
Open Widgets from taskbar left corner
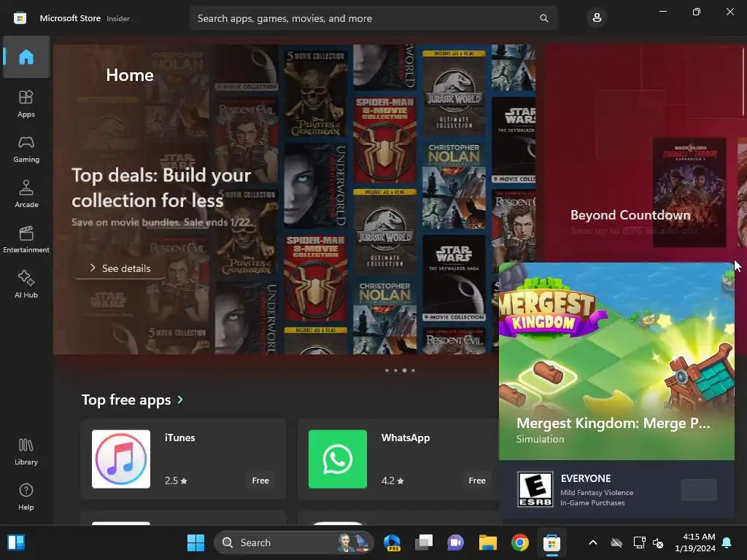pyautogui.click(x=16, y=542)
